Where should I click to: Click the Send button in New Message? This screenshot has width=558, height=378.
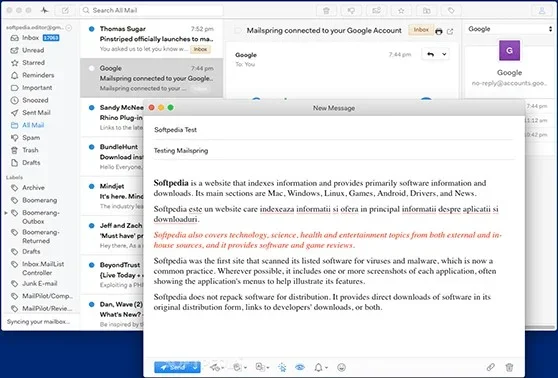[173, 367]
